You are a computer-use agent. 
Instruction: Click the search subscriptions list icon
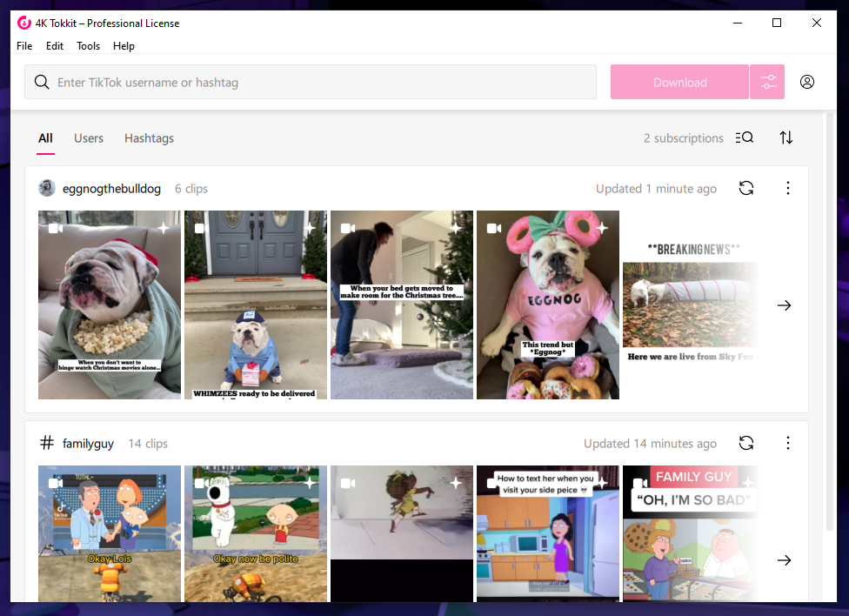pos(745,137)
